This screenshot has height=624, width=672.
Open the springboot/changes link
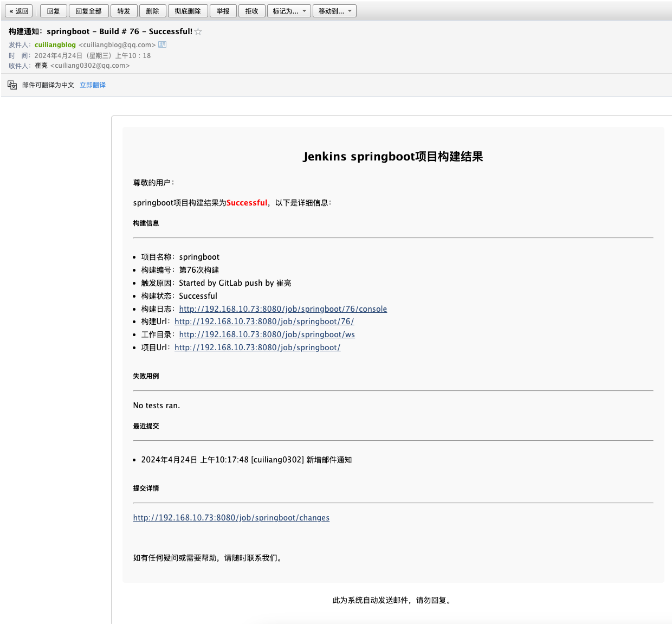click(231, 518)
